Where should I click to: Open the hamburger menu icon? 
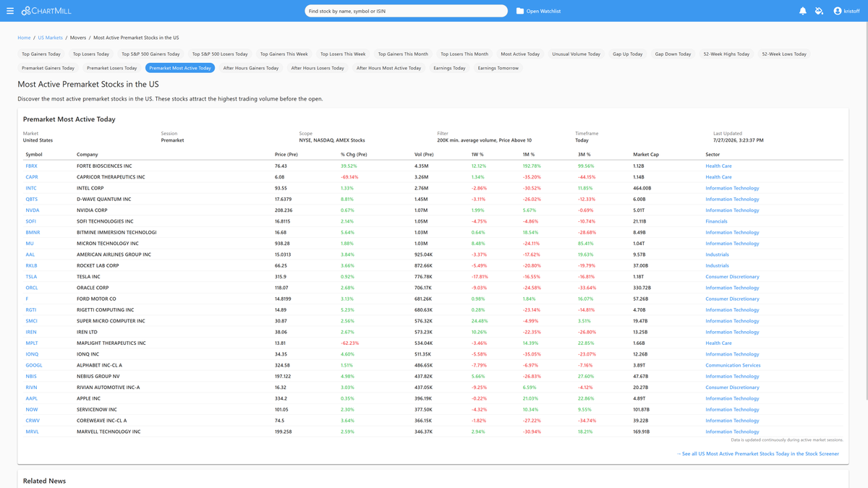coord(10,11)
